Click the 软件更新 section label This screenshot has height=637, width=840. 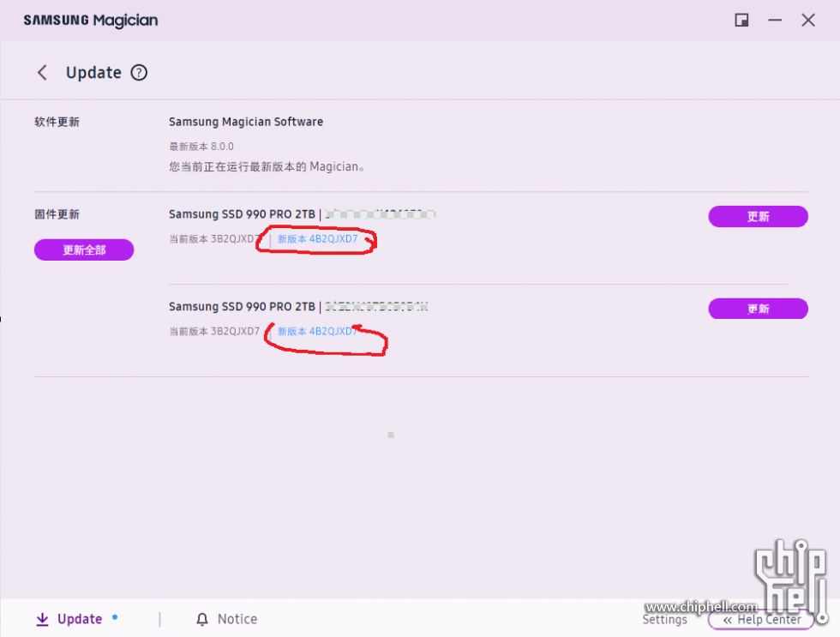point(57,122)
